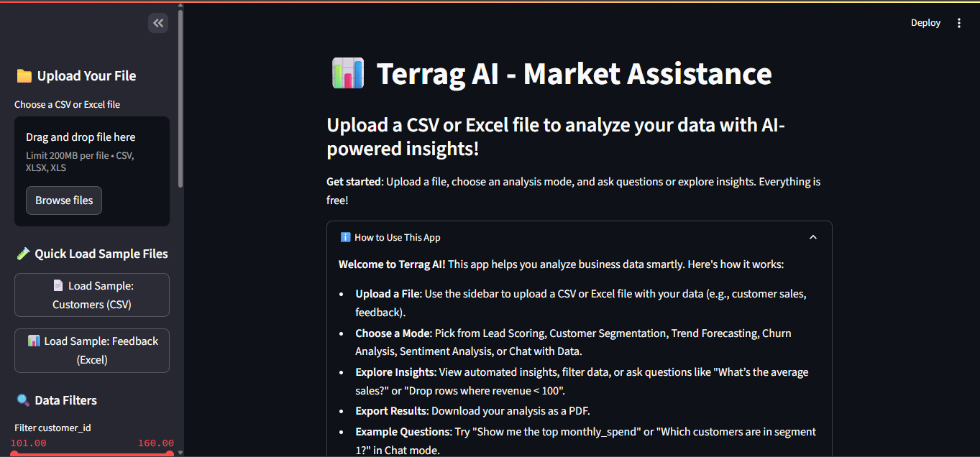Click the bar chart icon in the Terrag AI title
Screen dimensions: 980x457
click(x=347, y=73)
